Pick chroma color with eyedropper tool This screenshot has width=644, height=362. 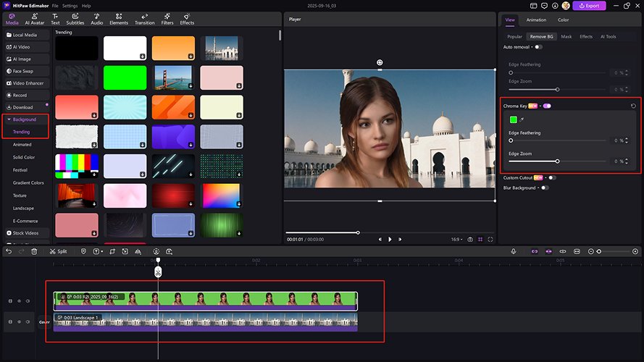[x=522, y=119]
